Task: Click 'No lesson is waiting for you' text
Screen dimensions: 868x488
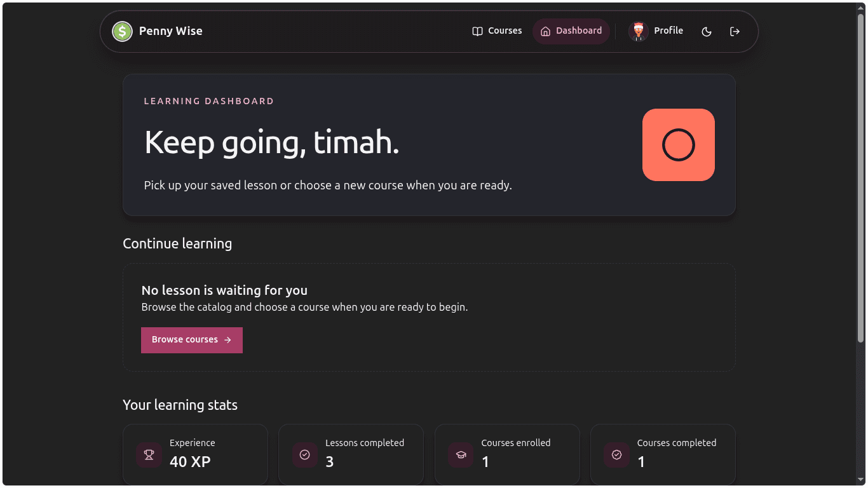Action: click(224, 290)
